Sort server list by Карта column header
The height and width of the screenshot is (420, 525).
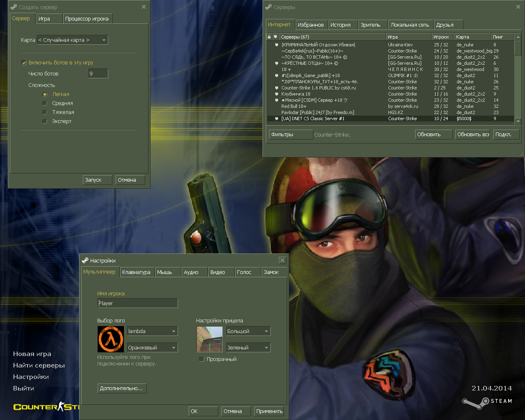[x=472, y=37]
